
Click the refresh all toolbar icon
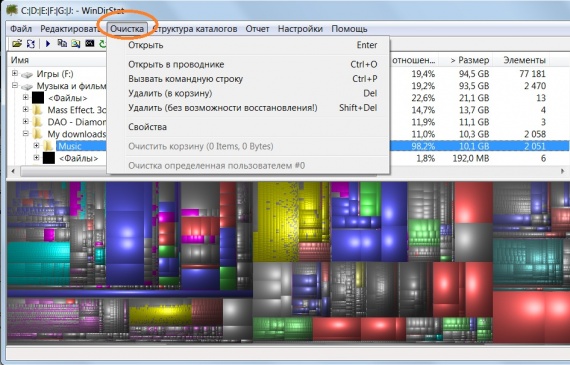(x=31, y=44)
